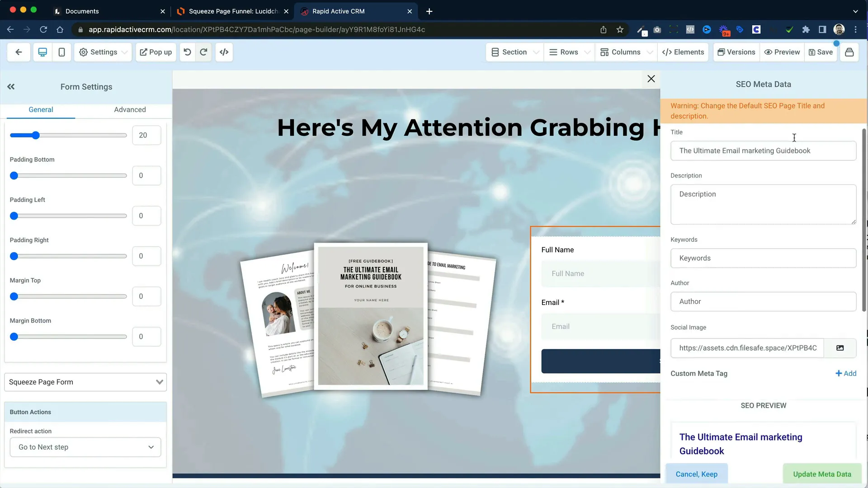Viewport: 868px width, 488px height.
Task: Adjust the Margin Top slider
Action: coord(68,296)
